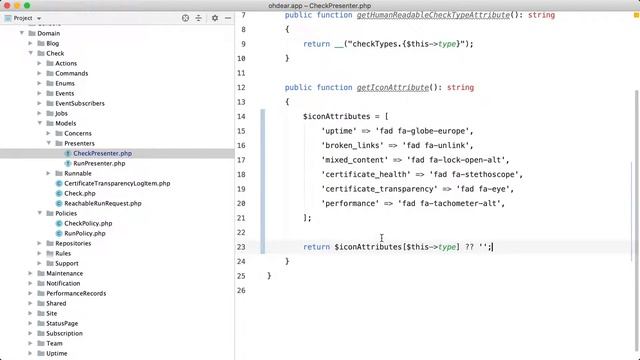Click Check.php class file icon
Viewport: 640px width, 360px height.
[x=59, y=193]
